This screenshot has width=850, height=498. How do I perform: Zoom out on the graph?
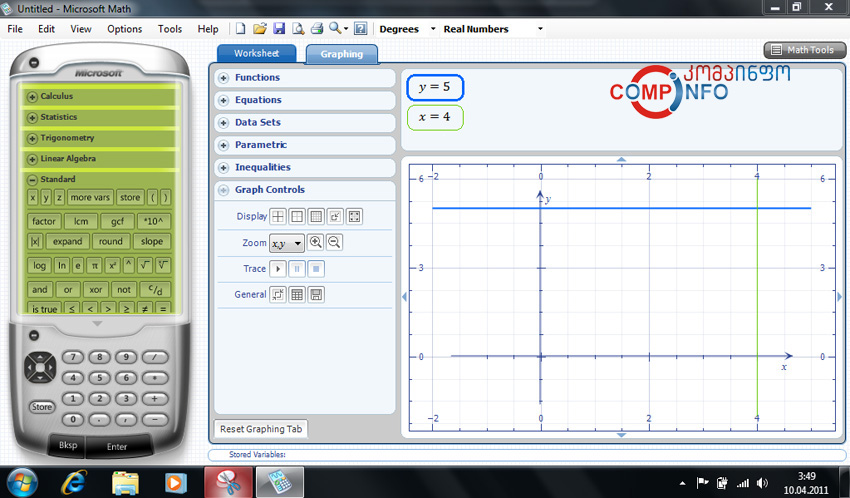pyautogui.click(x=334, y=242)
